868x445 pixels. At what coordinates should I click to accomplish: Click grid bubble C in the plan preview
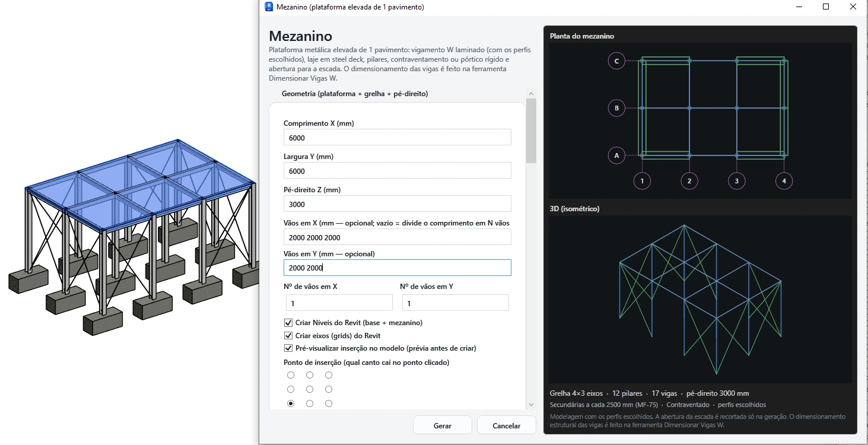pos(617,61)
